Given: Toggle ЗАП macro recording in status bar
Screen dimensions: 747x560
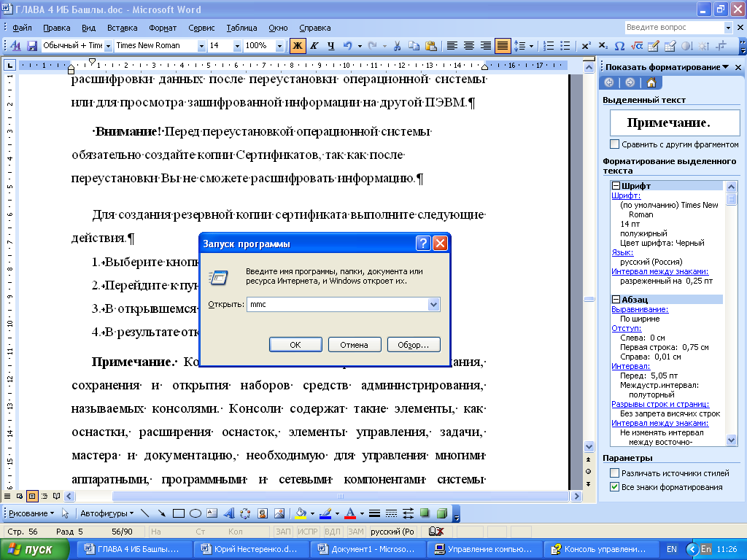Looking at the screenshot, I should click(283, 532).
